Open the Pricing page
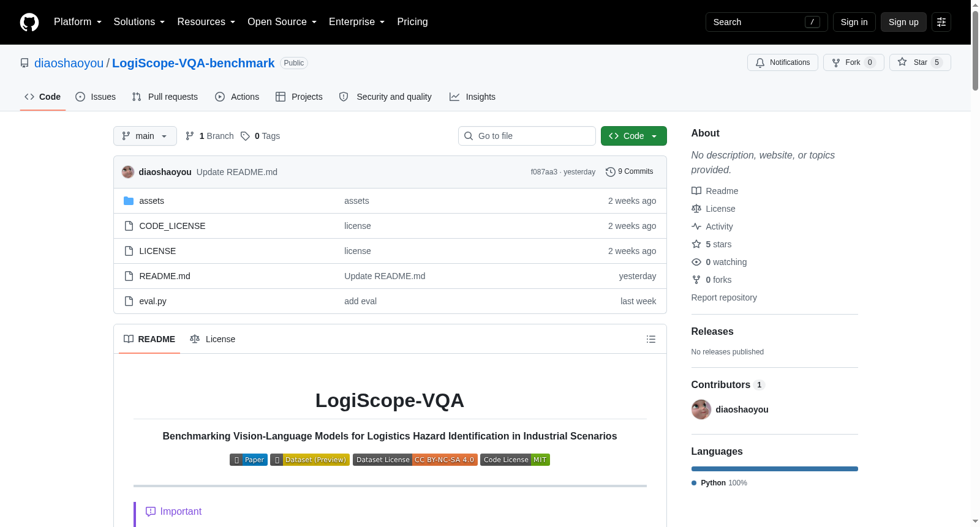The image size is (980, 527). [x=412, y=22]
